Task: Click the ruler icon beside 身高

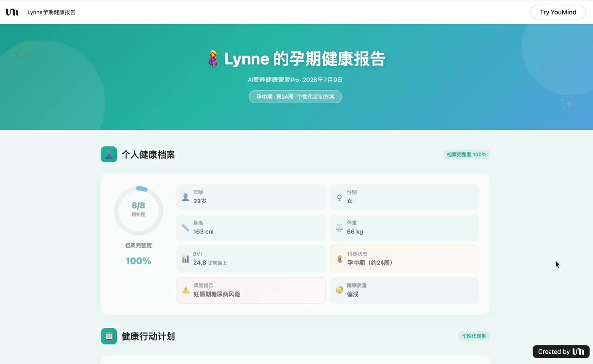Action: 185,228
